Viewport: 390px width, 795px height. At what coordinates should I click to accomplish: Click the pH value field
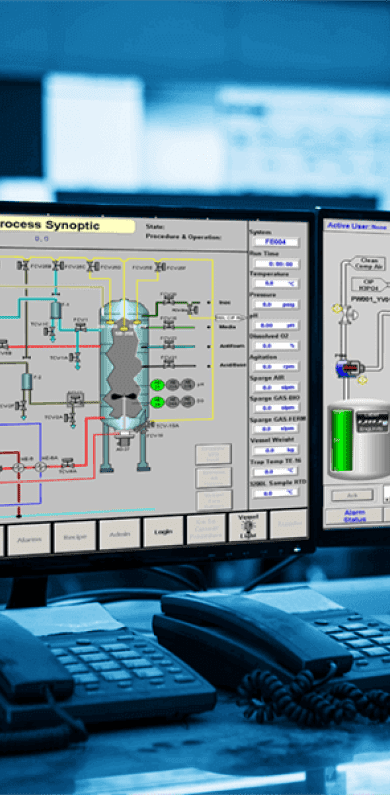pos(276,326)
